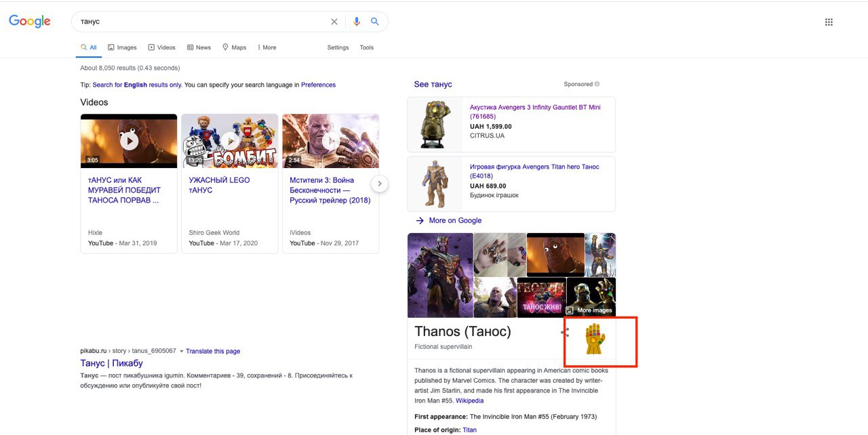Play the 3:05 ant video thumbnail

pos(129,141)
